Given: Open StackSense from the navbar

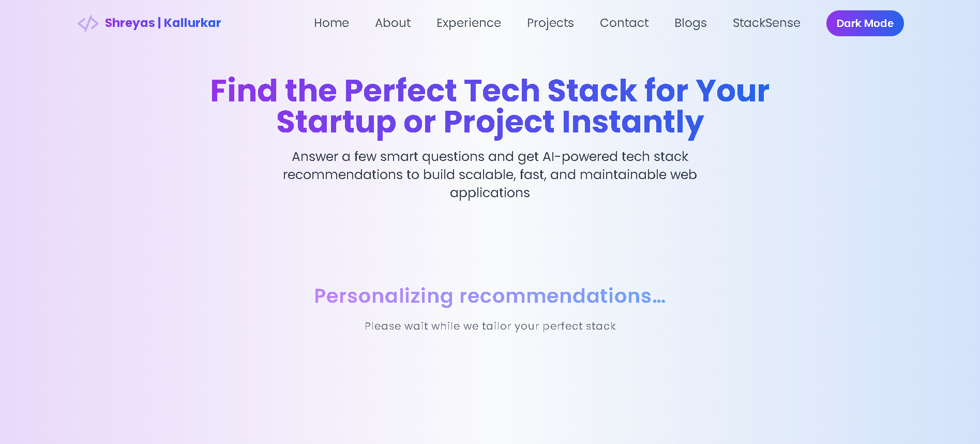Looking at the screenshot, I should [766, 23].
